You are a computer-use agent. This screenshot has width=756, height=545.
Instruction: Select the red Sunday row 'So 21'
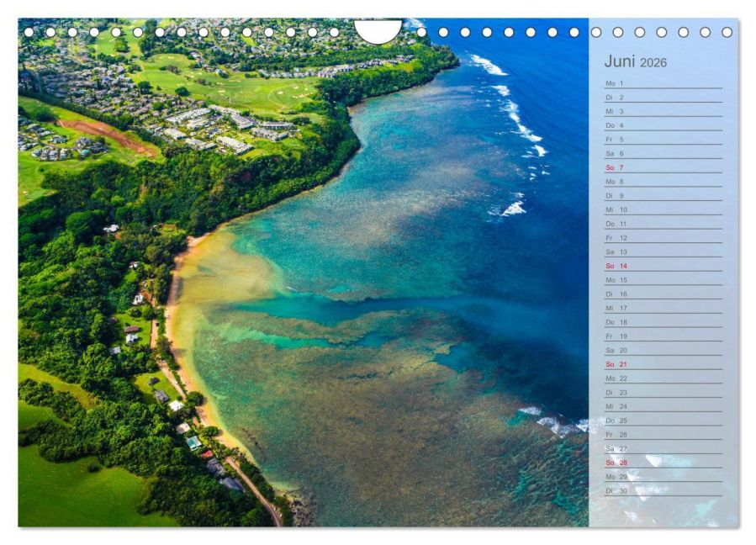663,363
